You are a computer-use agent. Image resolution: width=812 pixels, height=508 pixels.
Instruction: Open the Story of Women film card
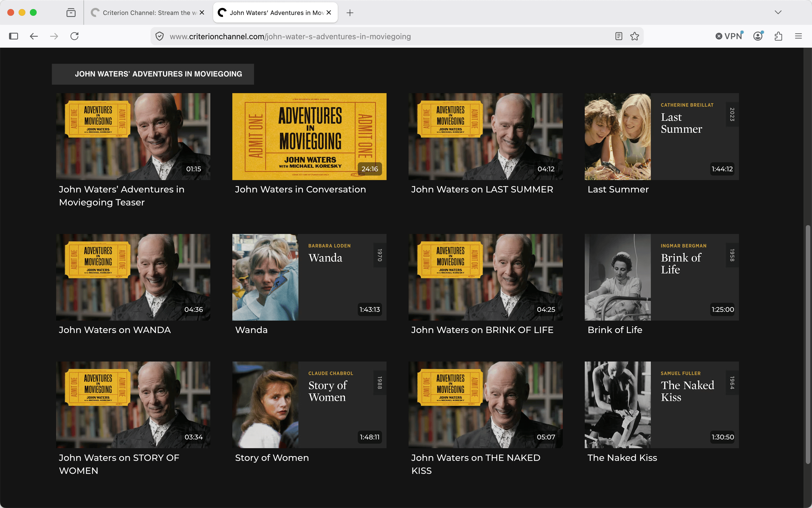tap(309, 405)
